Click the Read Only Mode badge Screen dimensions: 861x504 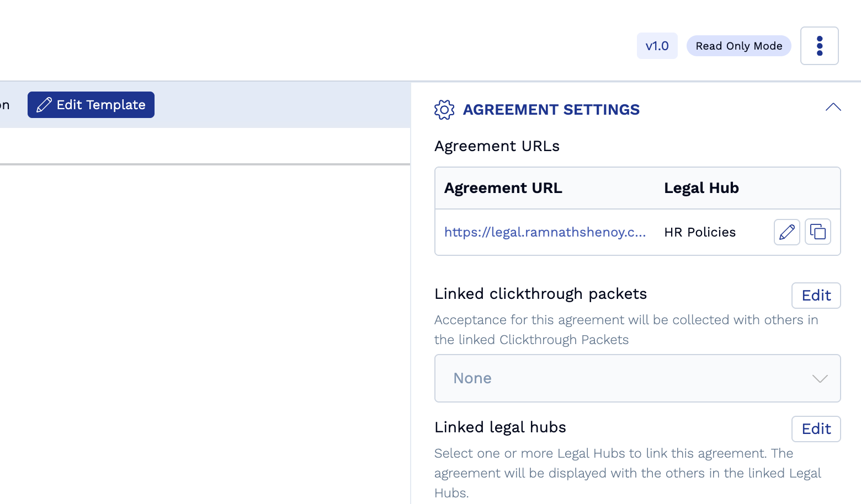point(738,46)
